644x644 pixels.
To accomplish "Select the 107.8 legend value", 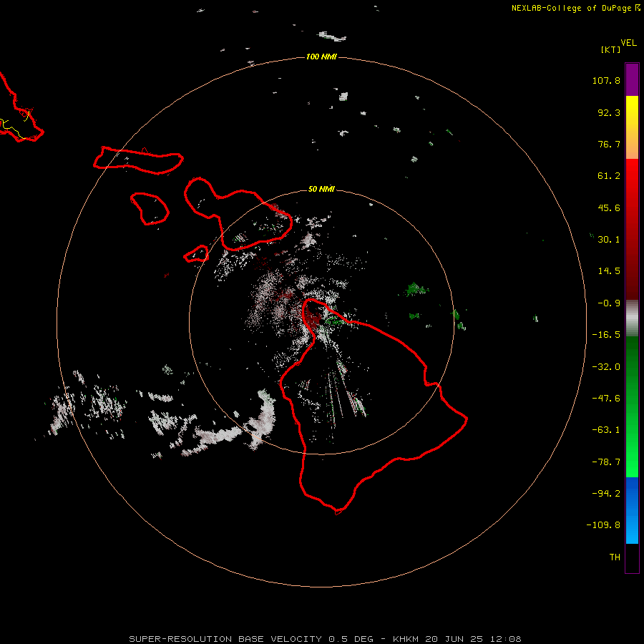I will point(606,80).
